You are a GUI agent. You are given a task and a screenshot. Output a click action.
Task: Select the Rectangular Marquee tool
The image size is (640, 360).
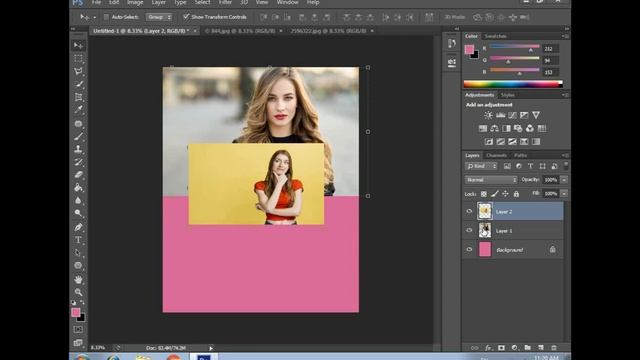pos(78,58)
